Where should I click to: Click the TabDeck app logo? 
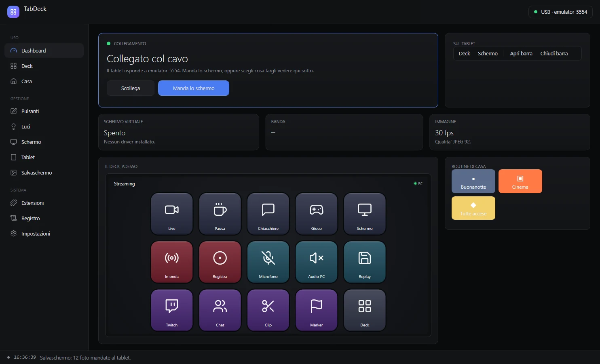coord(13,12)
